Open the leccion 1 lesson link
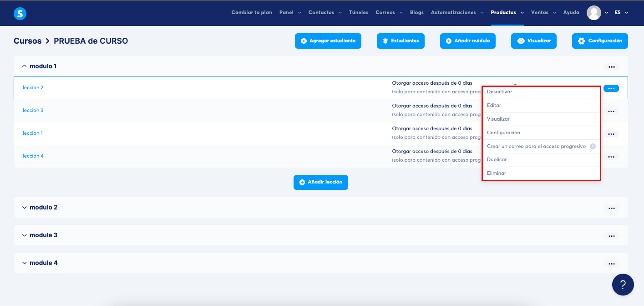This screenshot has height=306, width=644. (x=33, y=133)
